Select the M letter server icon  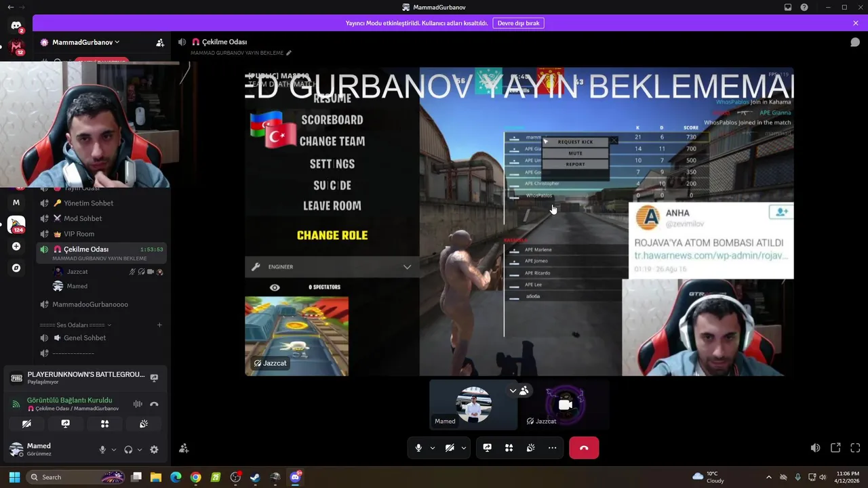point(16,202)
